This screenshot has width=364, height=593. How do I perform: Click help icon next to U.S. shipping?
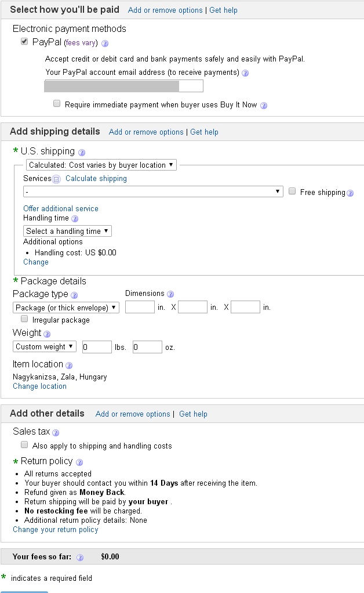(x=82, y=153)
